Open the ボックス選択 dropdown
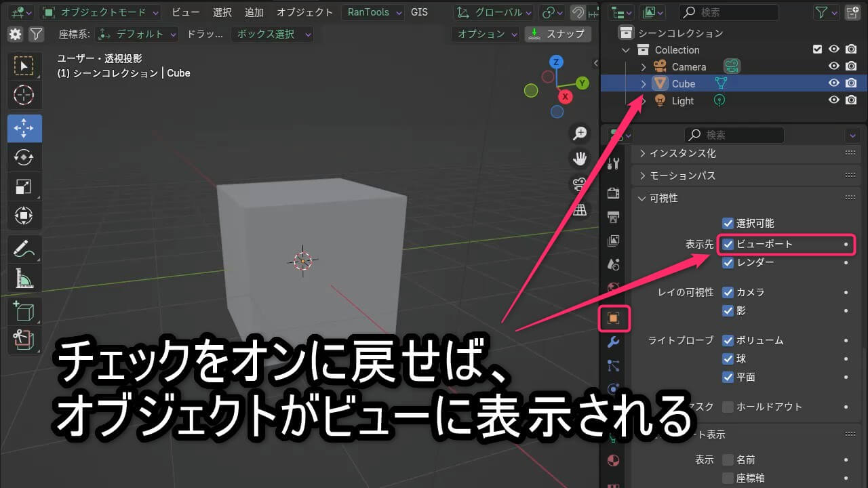868x488 pixels. click(x=273, y=34)
